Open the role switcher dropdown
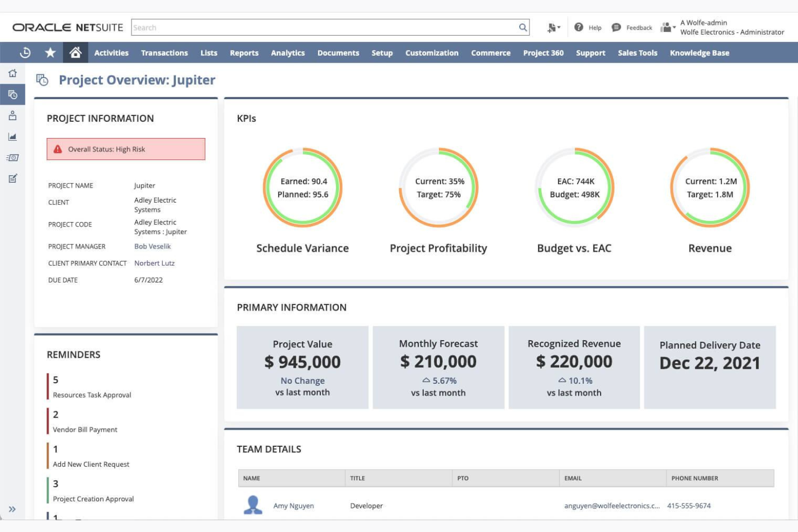The image size is (798, 532). 668,27
